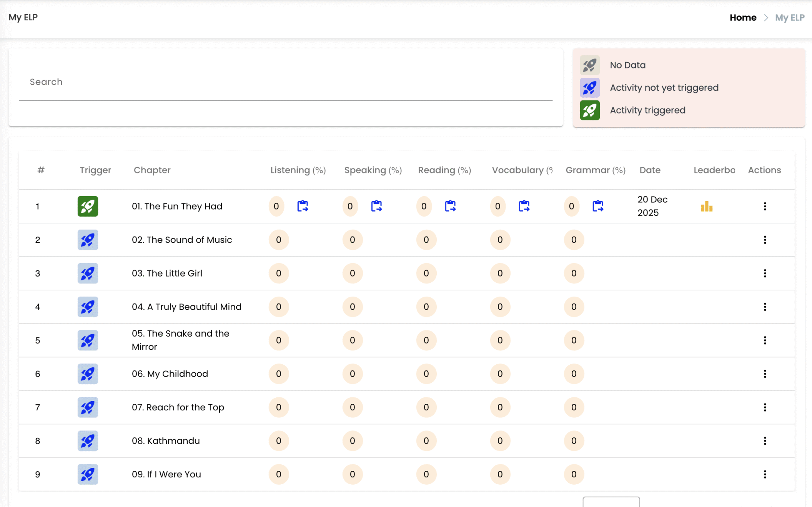The width and height of the screenshot is (812, 507).
Task: Open leaderboard chart for The Fun They Had
Action: [706, 207]
